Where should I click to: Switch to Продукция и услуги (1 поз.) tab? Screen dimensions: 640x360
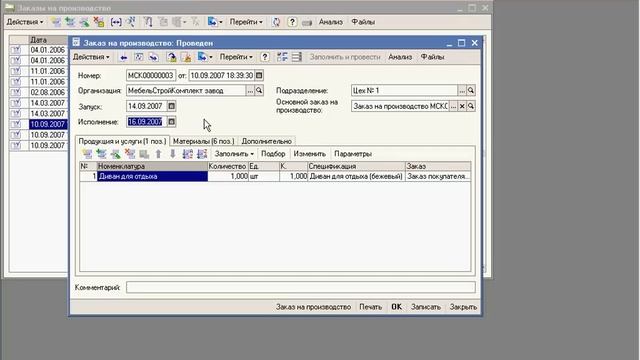pos(122,141)
